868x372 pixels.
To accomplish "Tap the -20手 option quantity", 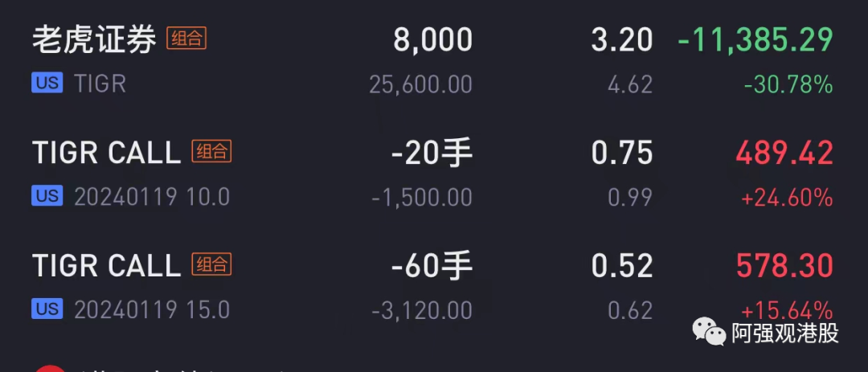I will [x=432, y=153].
